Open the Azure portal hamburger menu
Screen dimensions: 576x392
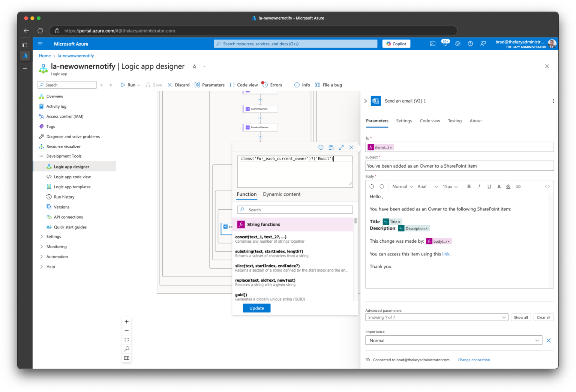tap(40, 44)
